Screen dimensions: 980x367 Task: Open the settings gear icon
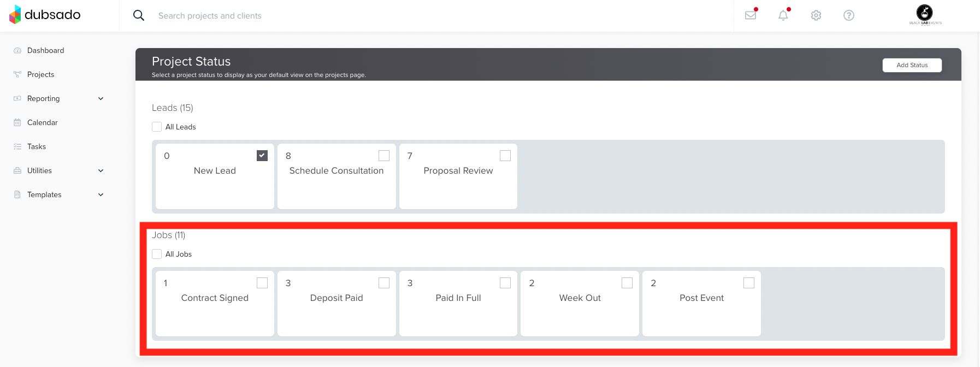(x=816, y=15)
